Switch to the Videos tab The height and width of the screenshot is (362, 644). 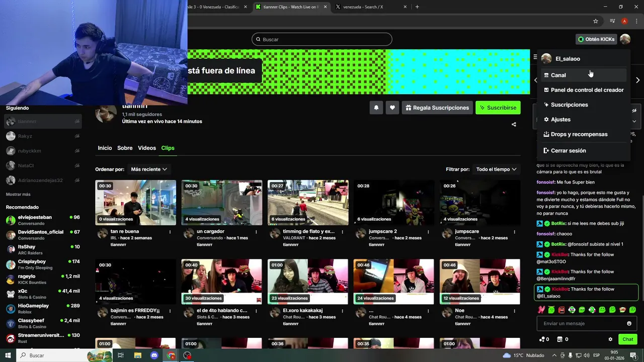147,148
